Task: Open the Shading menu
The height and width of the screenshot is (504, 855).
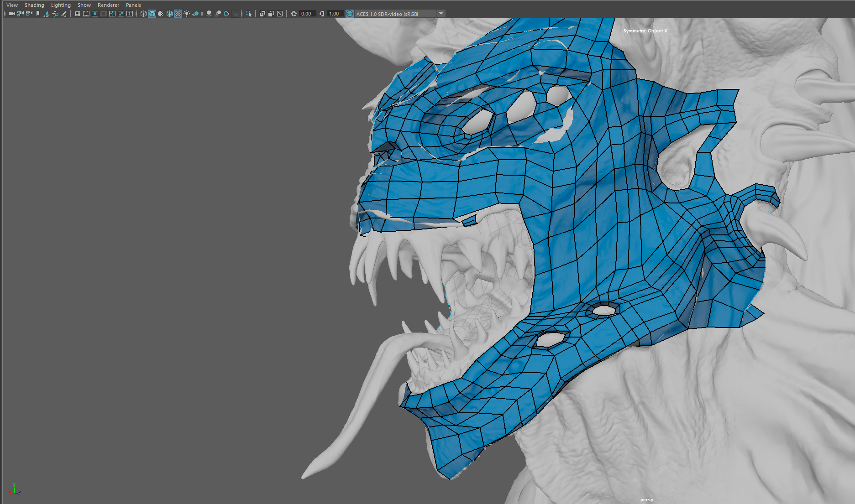Action: click(x=34, y=5)
